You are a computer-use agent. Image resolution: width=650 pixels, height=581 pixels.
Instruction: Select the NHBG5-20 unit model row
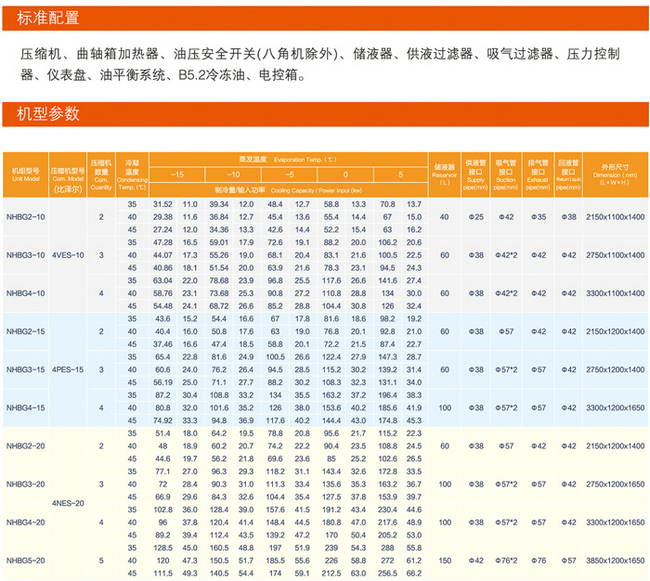[25, 561]
